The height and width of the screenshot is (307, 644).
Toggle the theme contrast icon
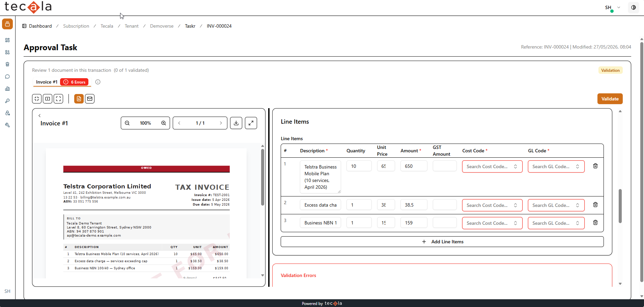[x=634, y=7]
